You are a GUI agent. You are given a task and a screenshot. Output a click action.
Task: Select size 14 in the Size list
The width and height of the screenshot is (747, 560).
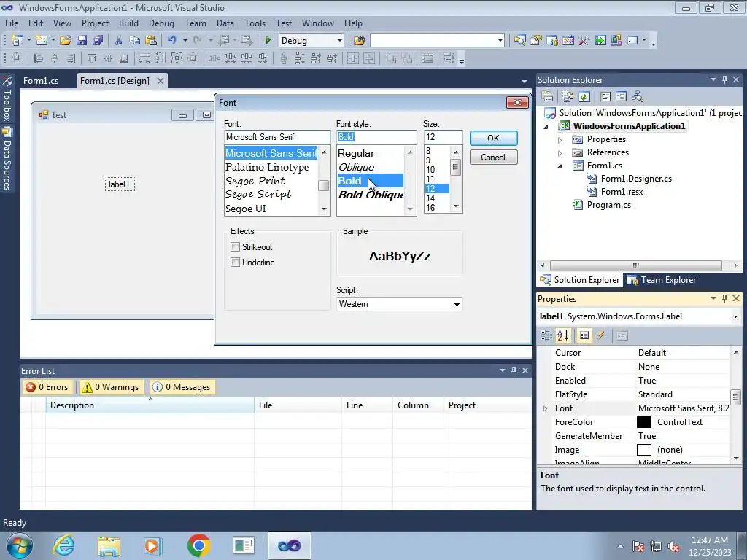click(x=430, y=198)
